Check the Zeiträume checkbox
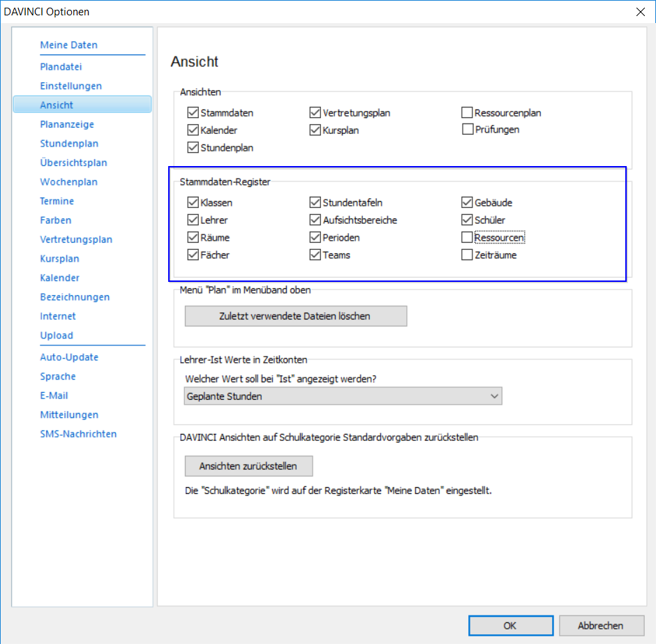This screenshot has height=644, width=656. pos(467,255)
